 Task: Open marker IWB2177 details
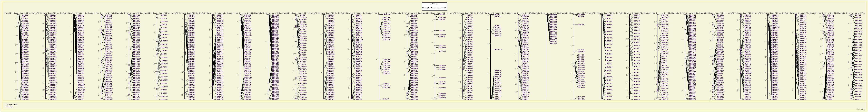tap(442, 30)
